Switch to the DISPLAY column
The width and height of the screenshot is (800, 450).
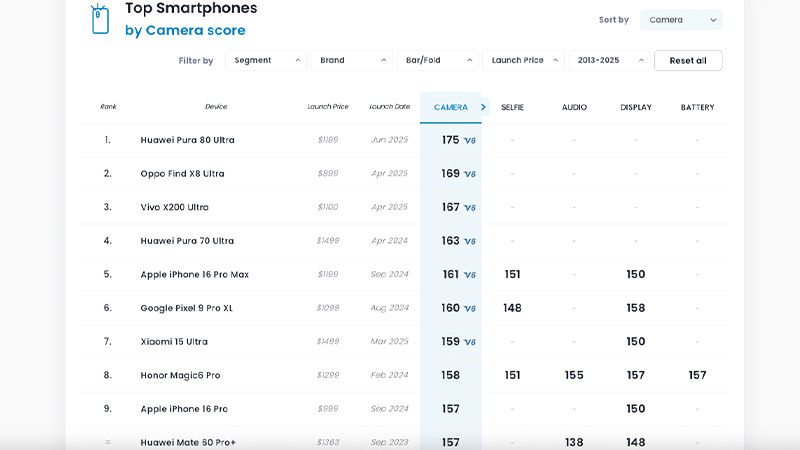point(636,107)
